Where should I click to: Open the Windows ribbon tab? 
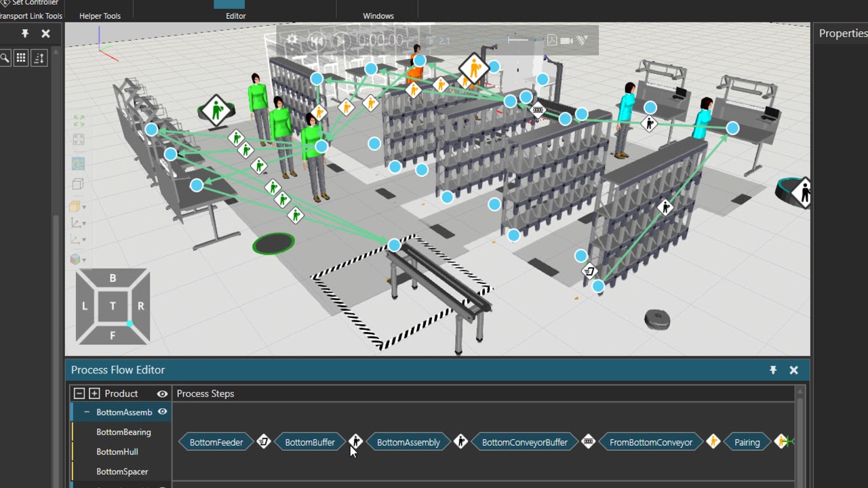[378, 16]
